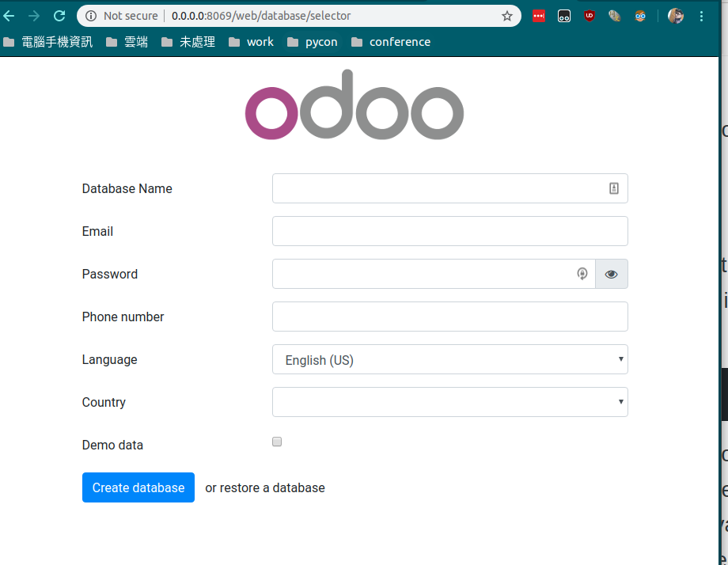Focus the Database Name input field
Screen dimensions: 728x565
tap(450, 188)
